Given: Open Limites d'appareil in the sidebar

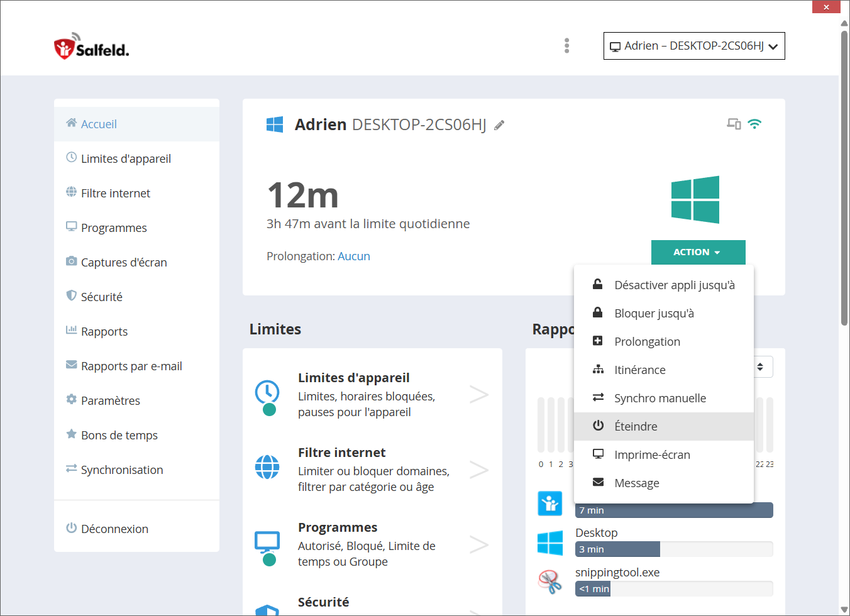Looking at the screenshot, I should (136, 158).
